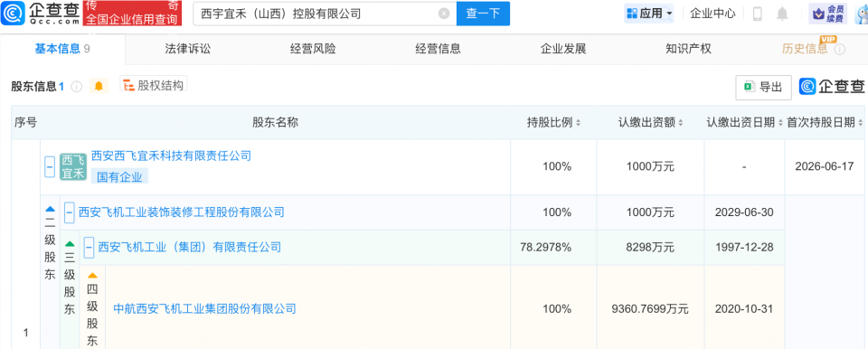The image size is (868, 349).
Task: Open notifications bell in the header
Action: [x=782, y=14]
